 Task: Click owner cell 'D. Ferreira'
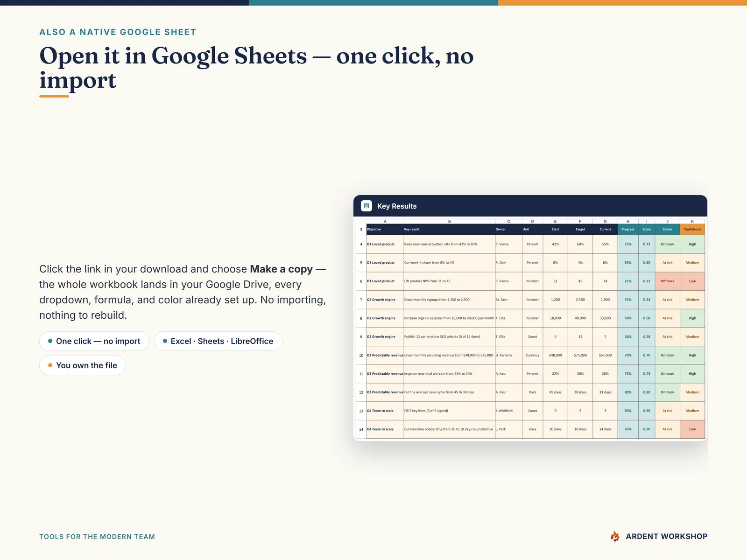(x=508, y=355)
